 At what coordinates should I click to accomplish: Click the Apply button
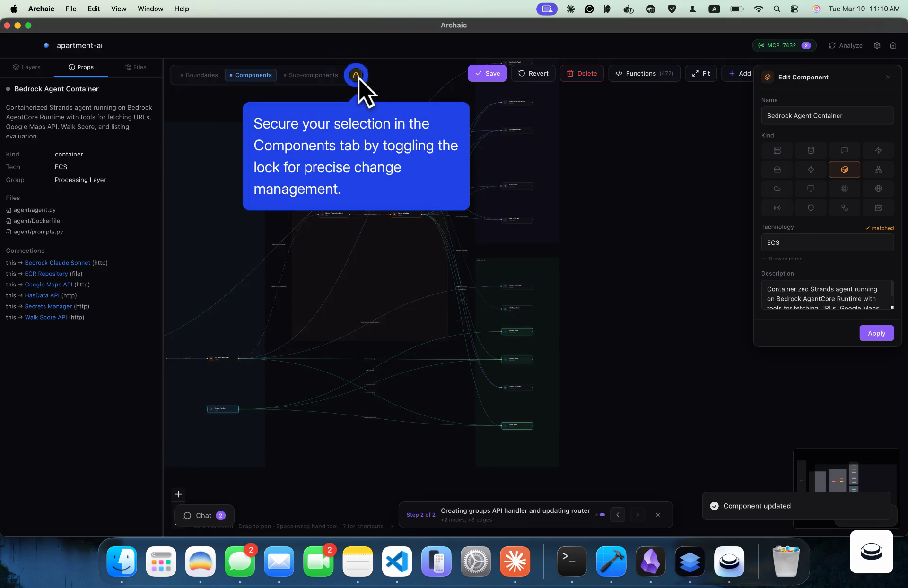[876, 333]
